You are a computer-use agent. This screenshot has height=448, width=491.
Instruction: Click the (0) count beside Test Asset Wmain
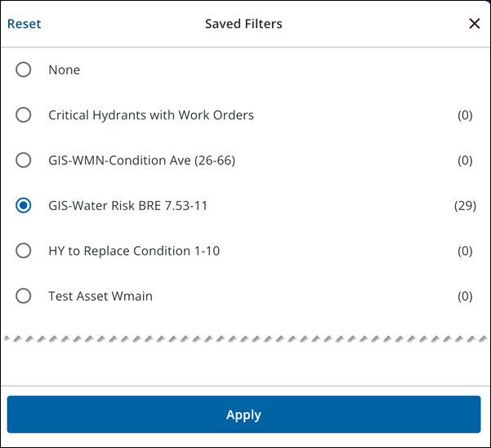(x=465, y=296)
